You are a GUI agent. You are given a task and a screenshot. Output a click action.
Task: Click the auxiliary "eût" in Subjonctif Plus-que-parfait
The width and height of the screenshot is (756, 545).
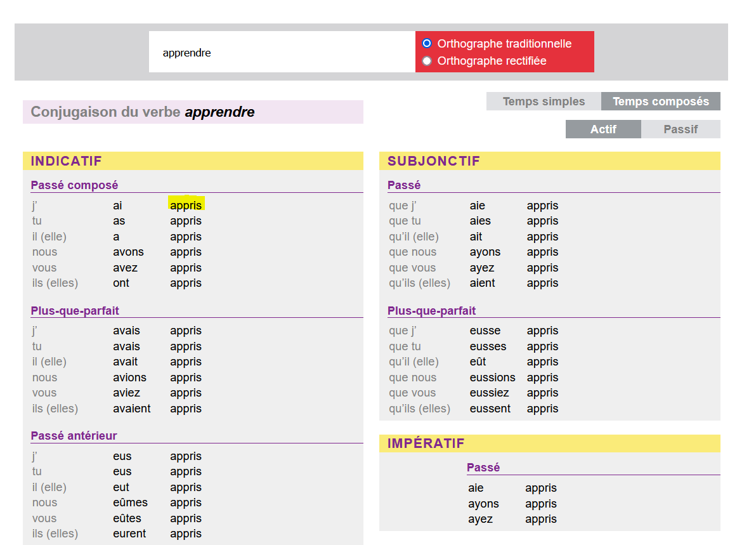478,362
